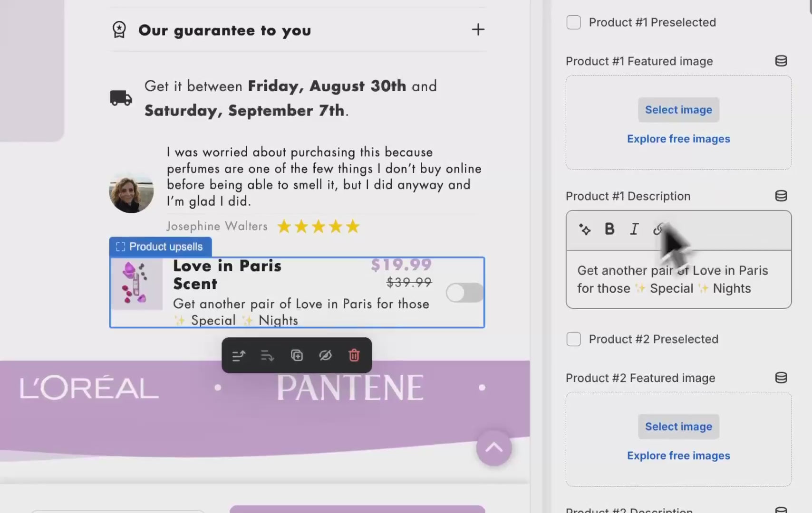The image size is (812, 513).
Task: Check the Product #2 Preselected option
Action: [x=574, y=339]
